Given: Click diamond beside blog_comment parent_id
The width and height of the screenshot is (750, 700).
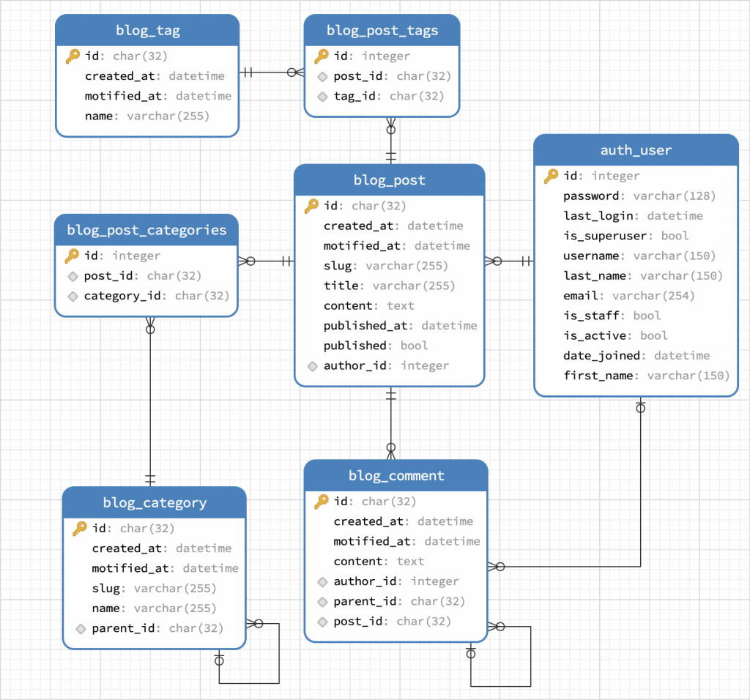Looking at the screenshot, I should [x=322, y=602].
